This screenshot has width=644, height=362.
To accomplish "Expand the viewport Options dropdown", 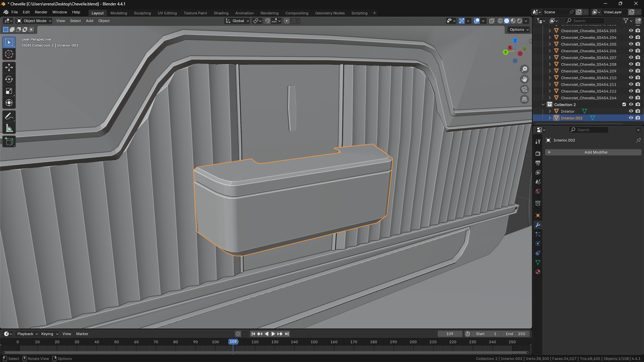I will coord(519,30).
